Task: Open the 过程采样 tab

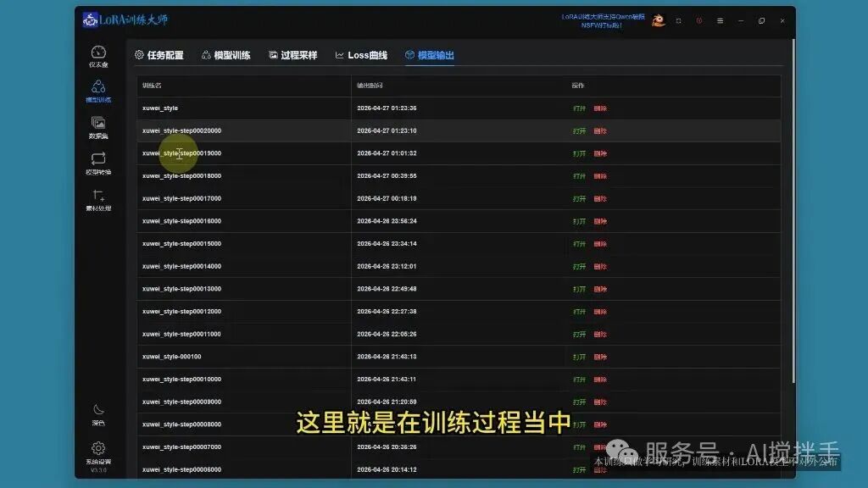Action: 292,55
